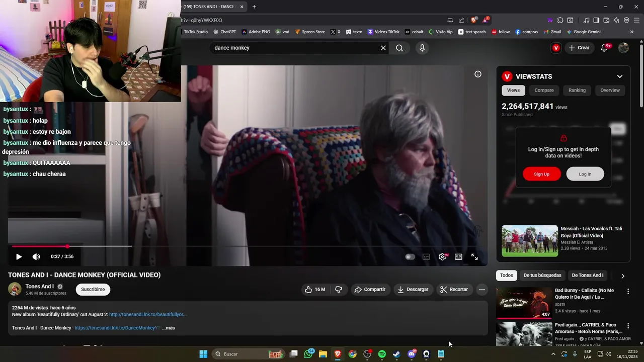Open the Tones And I channel avatar

[15, 289]
